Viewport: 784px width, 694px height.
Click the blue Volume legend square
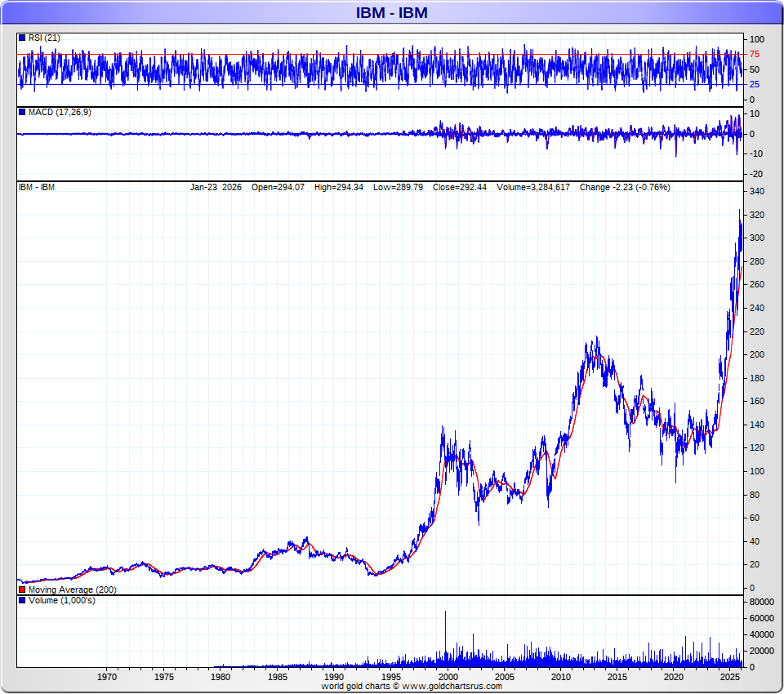pyautogui.click(x=22, y=600)
